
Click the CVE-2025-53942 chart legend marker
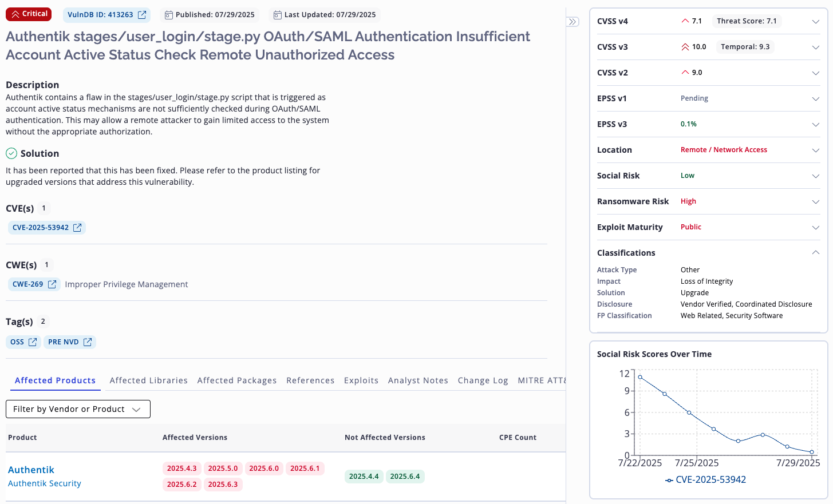click(669, 480)
